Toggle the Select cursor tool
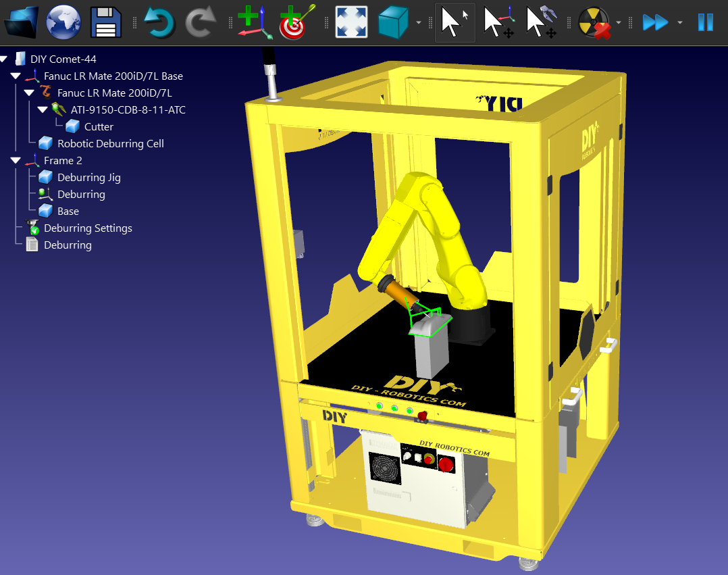The height and width of the screenshot is (575, 728). 454,22
